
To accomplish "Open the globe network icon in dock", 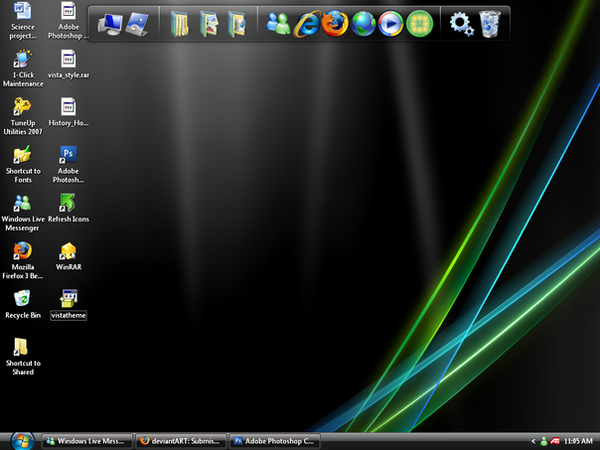I will pyautogui.click(x=363, y=24).
